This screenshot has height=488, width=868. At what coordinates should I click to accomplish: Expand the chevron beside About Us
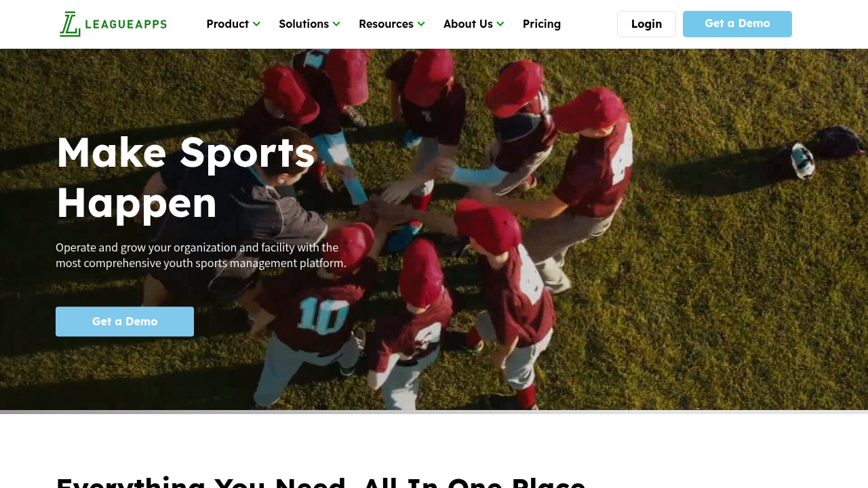click(x=500, y=24)
